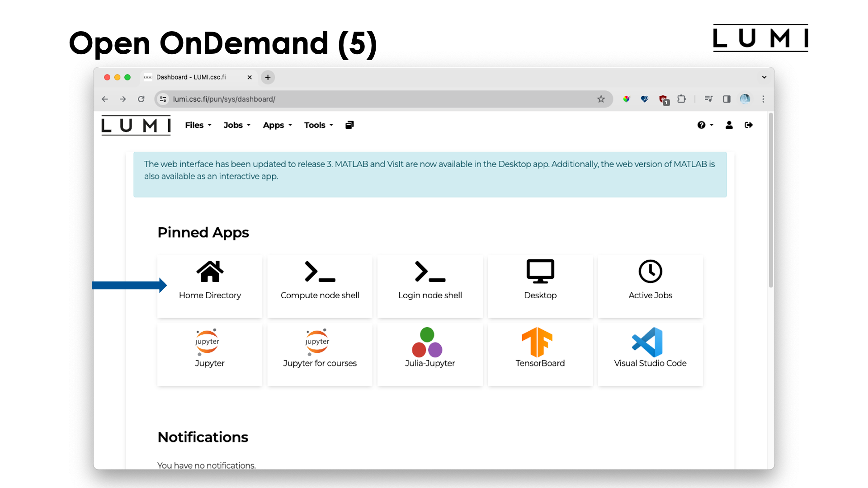Click the release 3 announcement text

point(429,170)
